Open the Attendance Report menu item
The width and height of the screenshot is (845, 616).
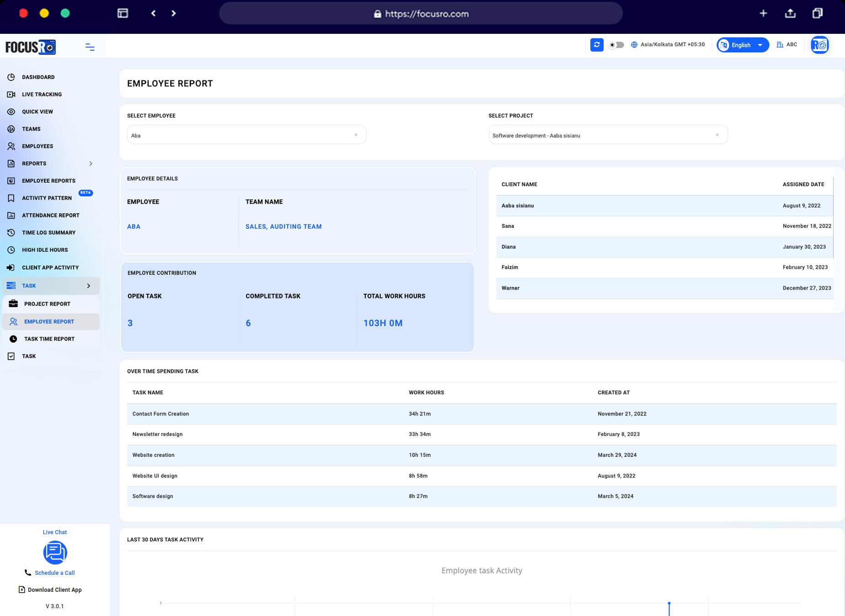click(51, 215)
